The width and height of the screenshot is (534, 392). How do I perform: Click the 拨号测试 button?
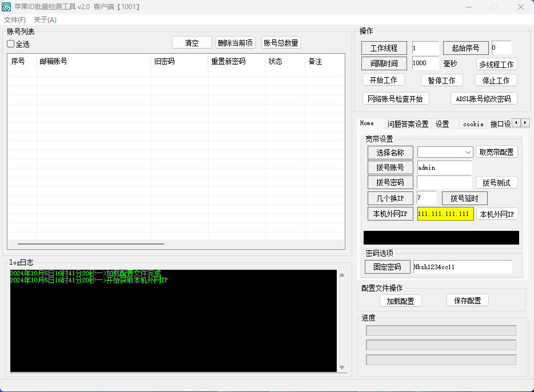(496, 183)
